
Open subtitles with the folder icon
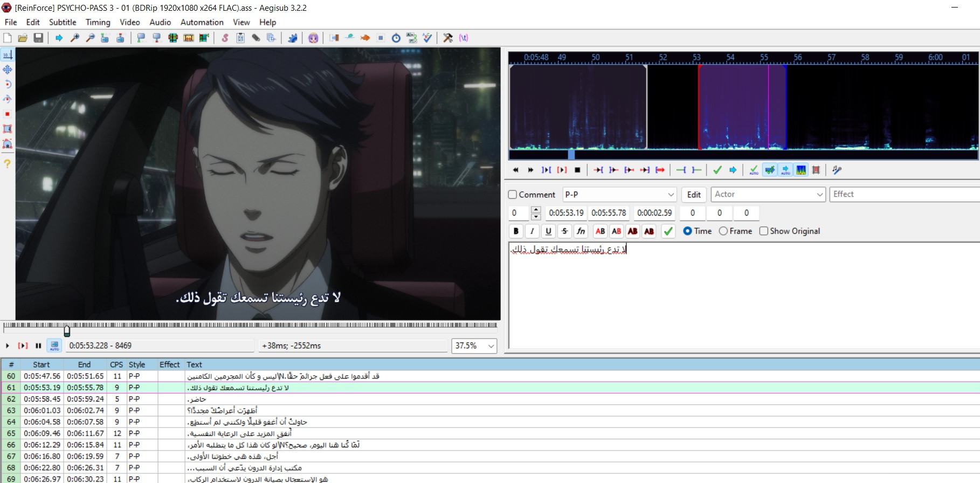point(23,38)
